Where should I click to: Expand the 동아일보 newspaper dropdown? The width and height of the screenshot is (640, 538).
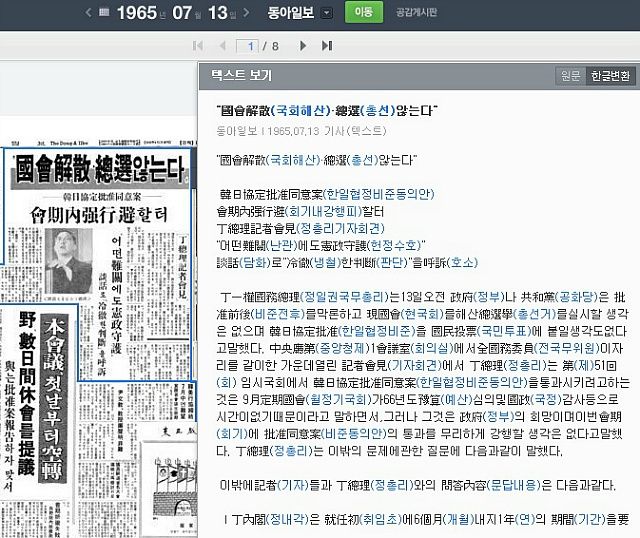click(x=327, y=13)
